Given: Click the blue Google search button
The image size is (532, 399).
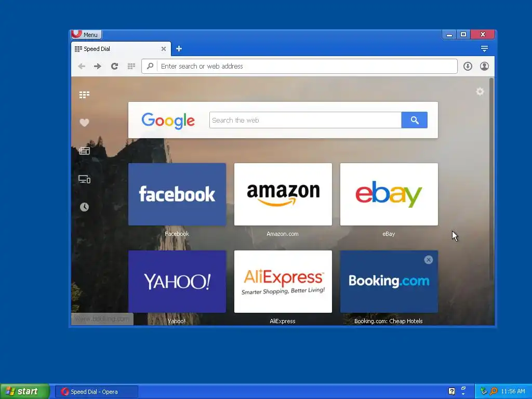Looking at the screenshot, I should click(x=414, y=120).
